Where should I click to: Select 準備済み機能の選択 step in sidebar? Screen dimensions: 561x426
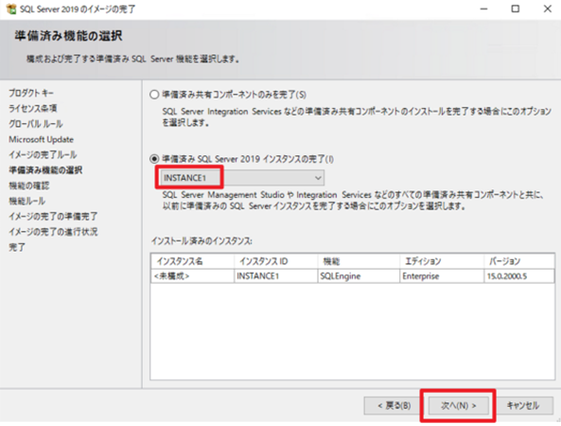click(x=45, y=170)
